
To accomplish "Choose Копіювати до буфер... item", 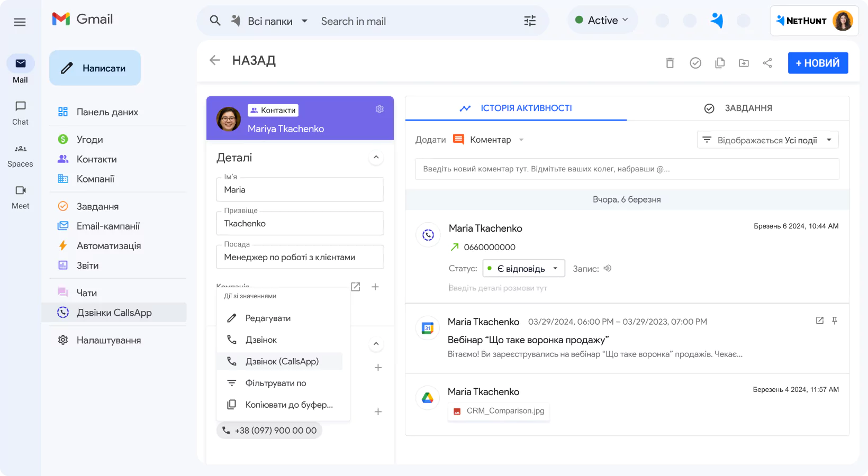I will 279,405.
